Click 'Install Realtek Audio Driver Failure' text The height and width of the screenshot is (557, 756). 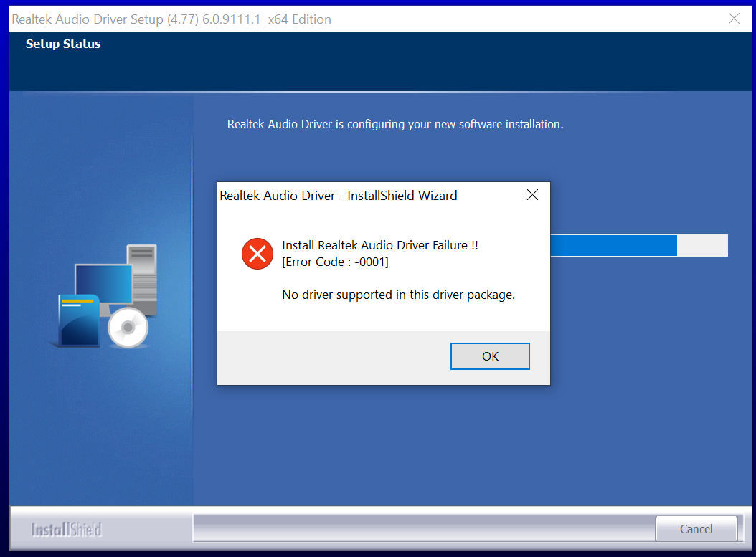click(380, 245)
